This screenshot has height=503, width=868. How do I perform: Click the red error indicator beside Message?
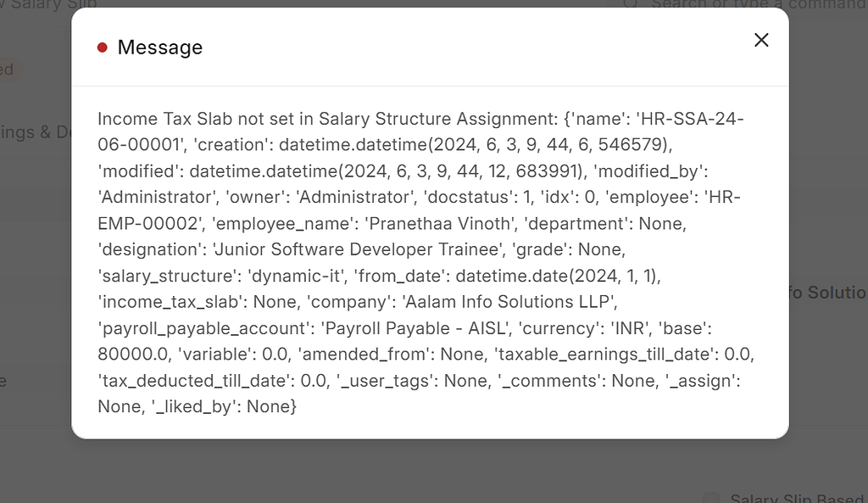click(103, 48)
